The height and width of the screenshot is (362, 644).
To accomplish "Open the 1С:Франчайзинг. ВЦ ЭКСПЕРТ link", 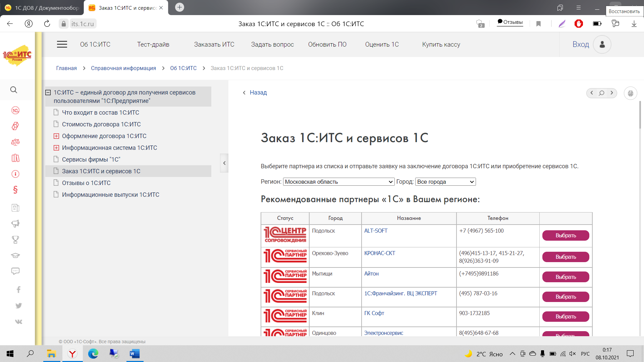I will (400, 293).
